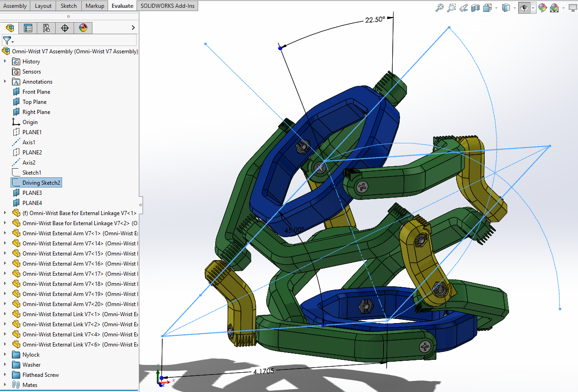
Task: Click the 4.1705 dimension label
Action: pyautogui.click(x=263, y=371)
